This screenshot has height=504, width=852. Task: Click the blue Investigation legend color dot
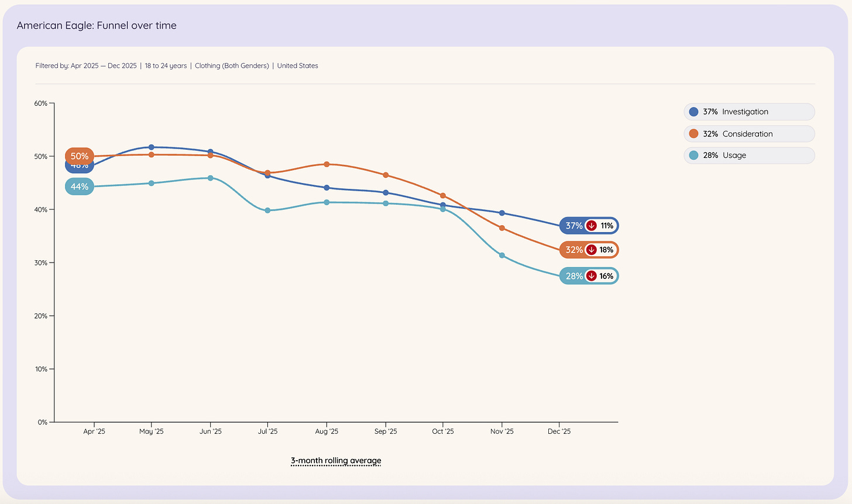693,112
